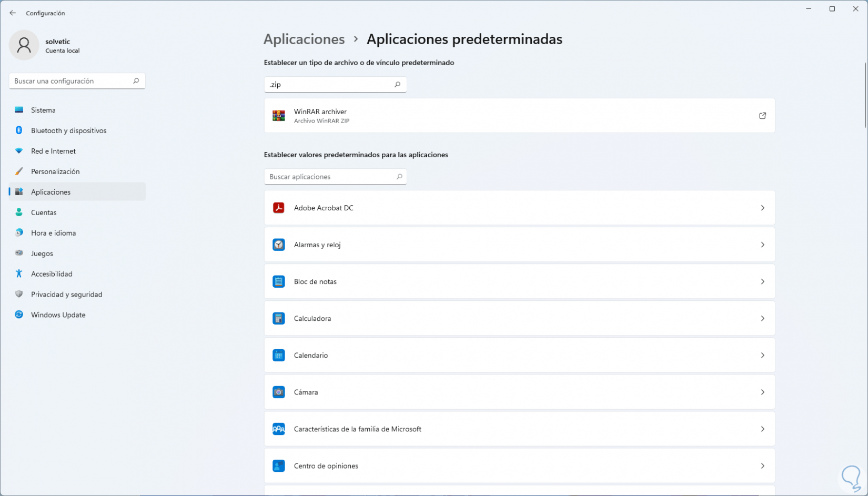Expand the Centro de opiniones chevron
This screenshot has width=868, height=496.
coord(762,465)
